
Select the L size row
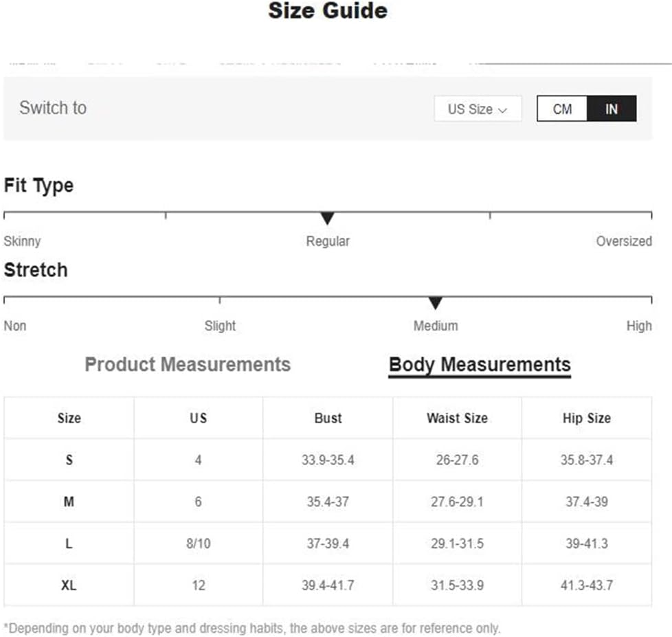point(69,544)
